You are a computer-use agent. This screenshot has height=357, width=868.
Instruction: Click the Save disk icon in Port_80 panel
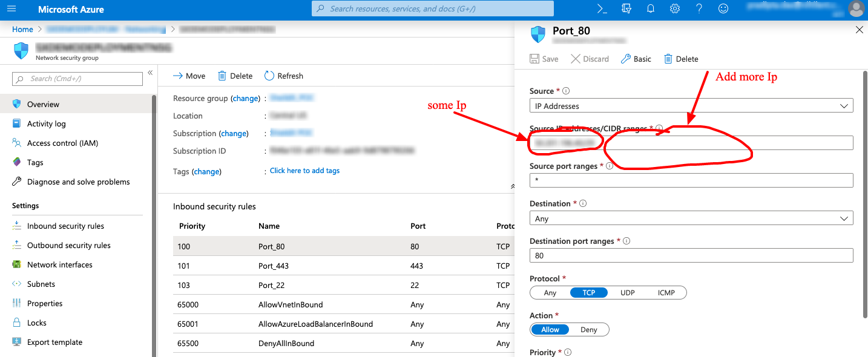click(x=534, y=59)
